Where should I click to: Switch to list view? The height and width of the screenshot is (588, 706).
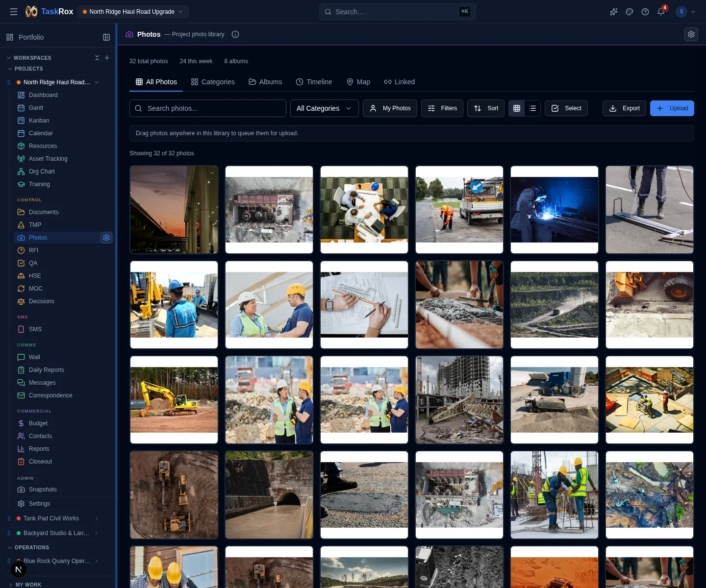click(532, 108)
